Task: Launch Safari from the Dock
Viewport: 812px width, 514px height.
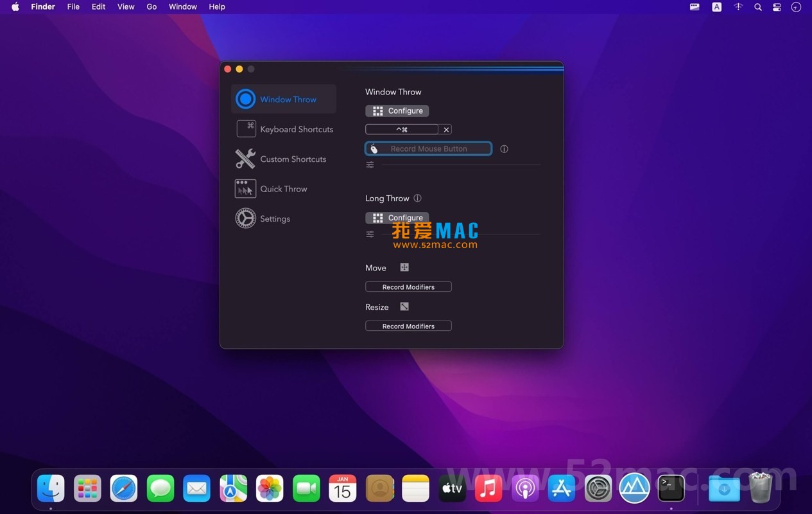Action: (x=124, y=489)
